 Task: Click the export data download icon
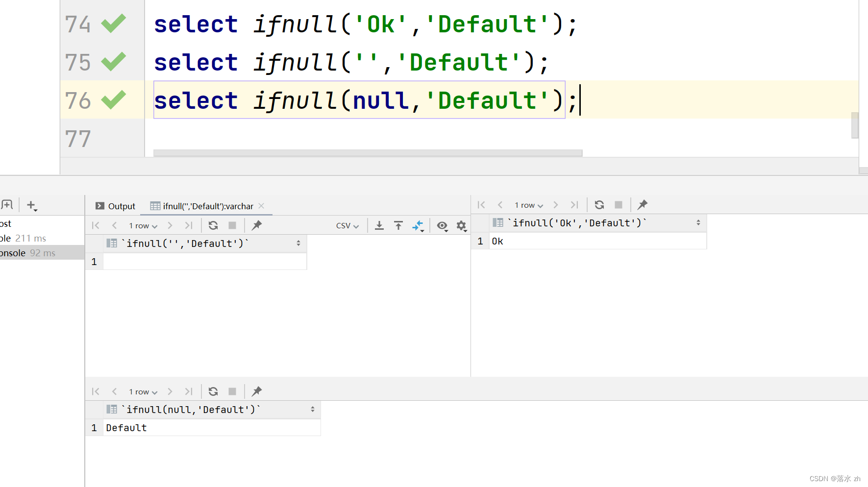[x=379, y=225]
